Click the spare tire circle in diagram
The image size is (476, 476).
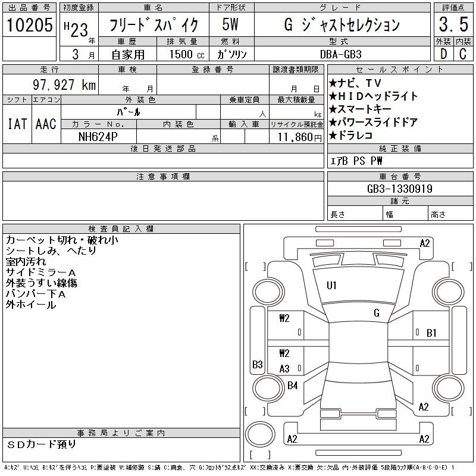point(257,433)
